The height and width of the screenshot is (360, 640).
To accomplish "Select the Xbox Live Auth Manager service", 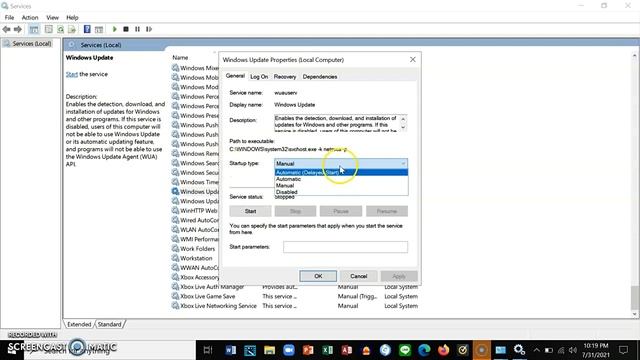I will (212, 287).
